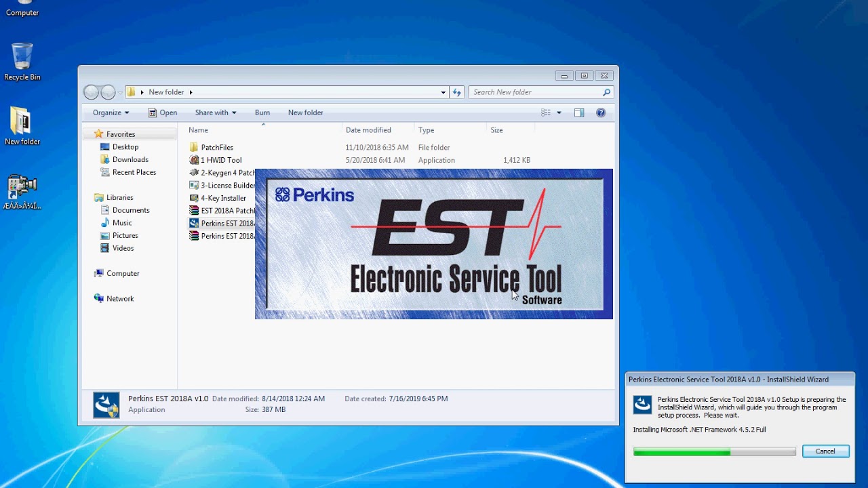
Task: Select the video camera shortcut on the desktop
Action: [x=22, y=192]
